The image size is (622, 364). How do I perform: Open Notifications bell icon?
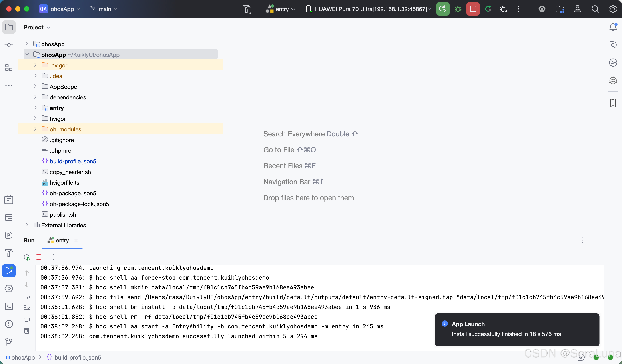click(x=613, y=27)
